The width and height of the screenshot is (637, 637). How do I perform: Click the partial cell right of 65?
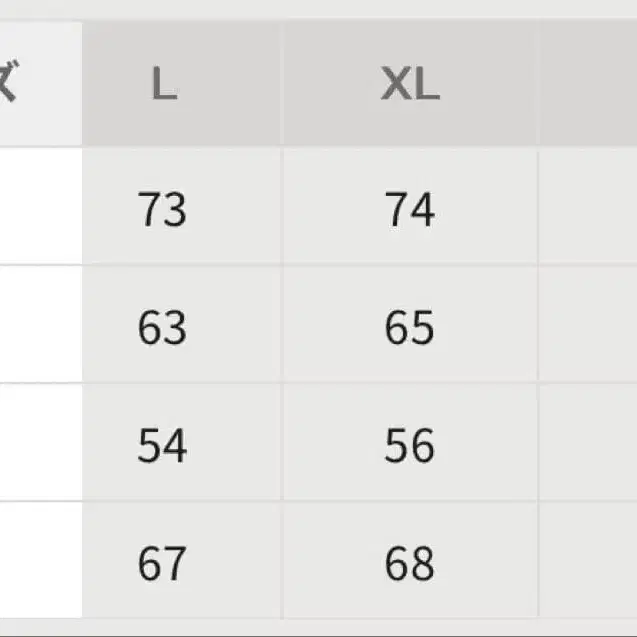pos(588,325)
